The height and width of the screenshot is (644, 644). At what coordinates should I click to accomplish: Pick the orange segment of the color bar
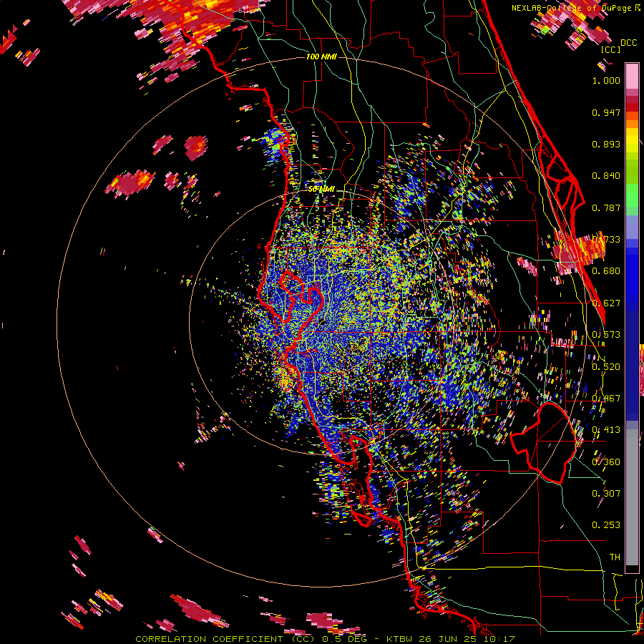pyautogui.click(x=632, y=120)
